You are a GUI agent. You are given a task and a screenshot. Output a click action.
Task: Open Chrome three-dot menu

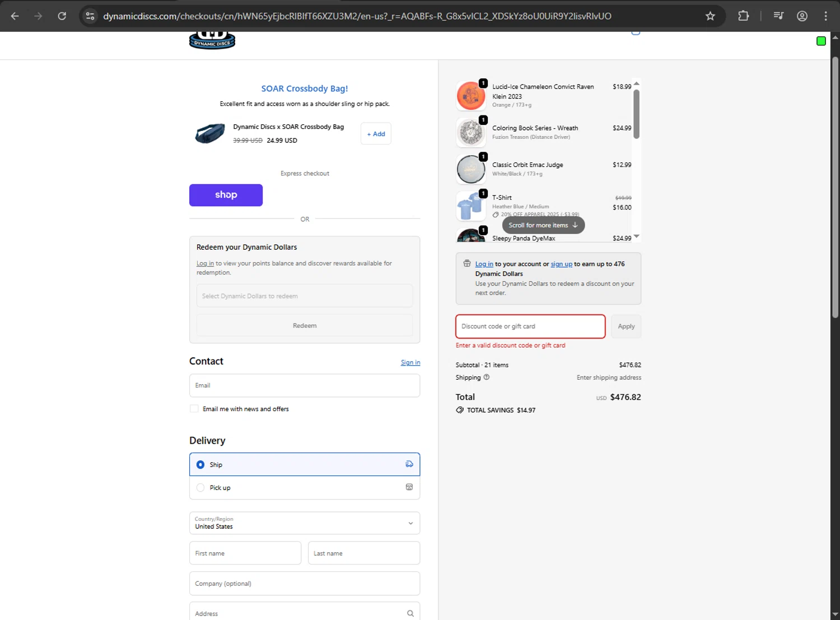click(825, 16)
